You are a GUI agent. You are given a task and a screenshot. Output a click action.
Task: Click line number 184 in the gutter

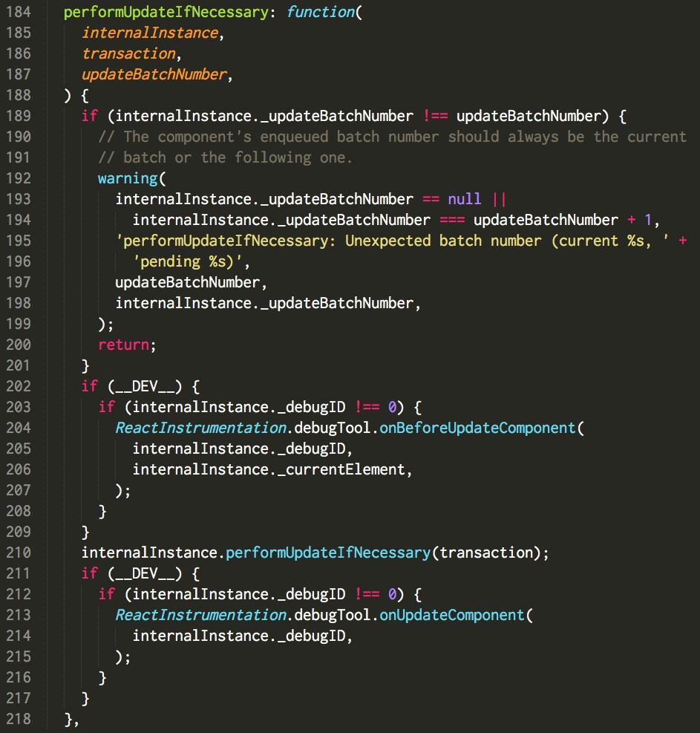pos(19,12)
